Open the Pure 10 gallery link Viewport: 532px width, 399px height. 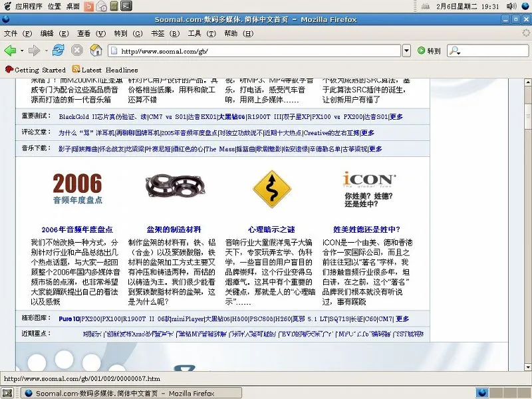click(69, 319)
